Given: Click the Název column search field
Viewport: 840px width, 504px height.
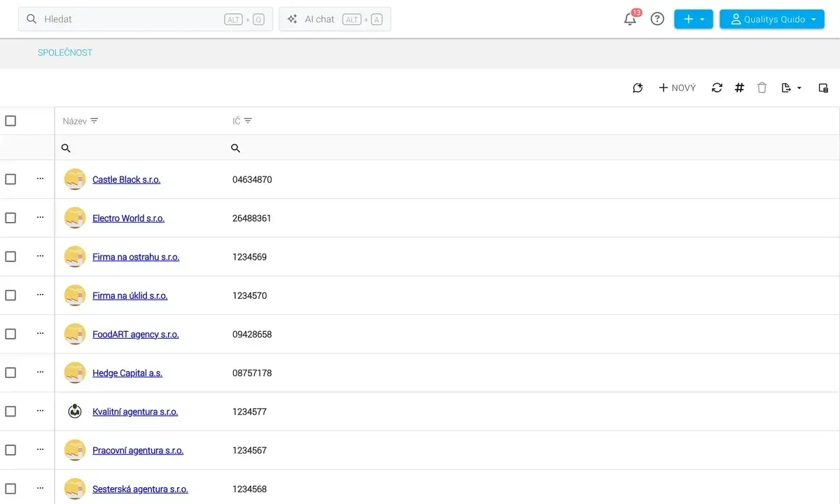Looking at the screenshot, I should [140, 148].
